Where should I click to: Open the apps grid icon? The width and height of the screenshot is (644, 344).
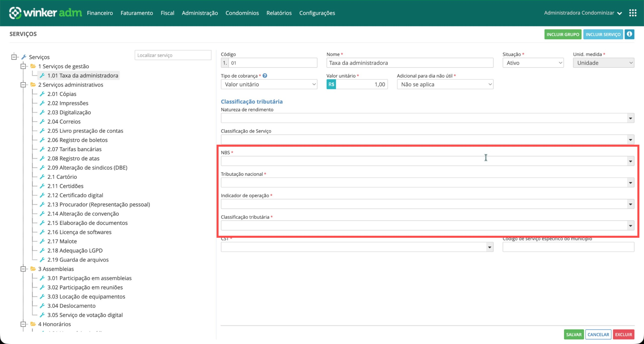coord(633,13)
